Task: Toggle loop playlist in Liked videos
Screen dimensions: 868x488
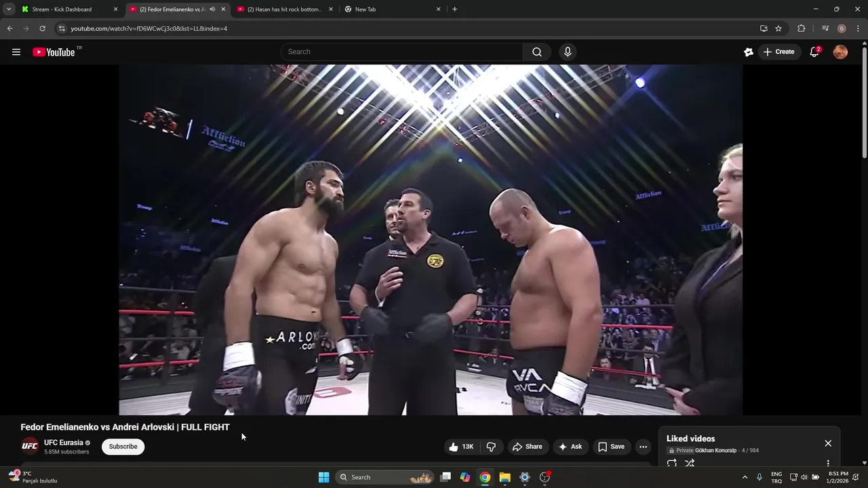Action: (672, 464)
